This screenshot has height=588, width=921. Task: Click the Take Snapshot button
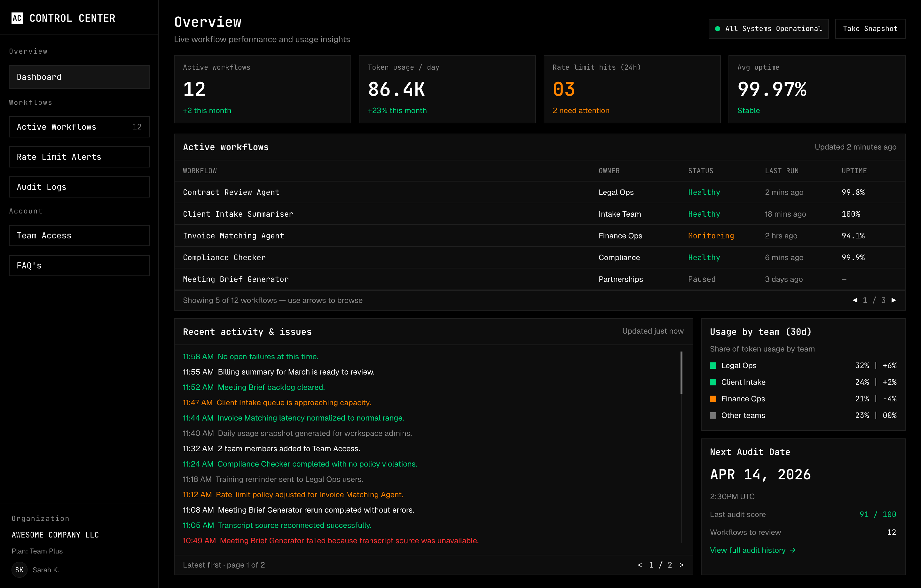click(x=870, y=28)
